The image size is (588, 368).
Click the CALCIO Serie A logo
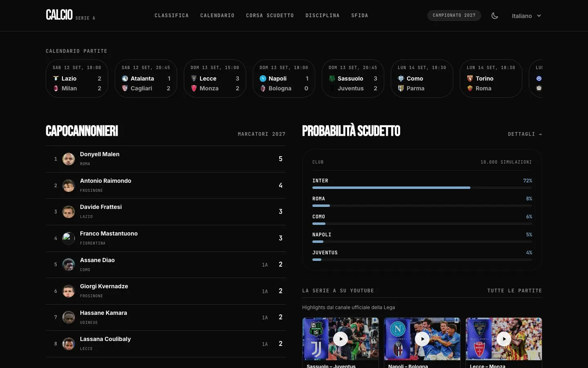70,15
